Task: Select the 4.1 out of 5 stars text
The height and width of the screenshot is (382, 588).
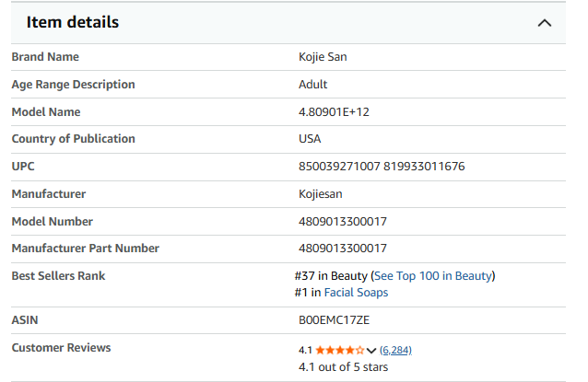Action: coord(343,367)
